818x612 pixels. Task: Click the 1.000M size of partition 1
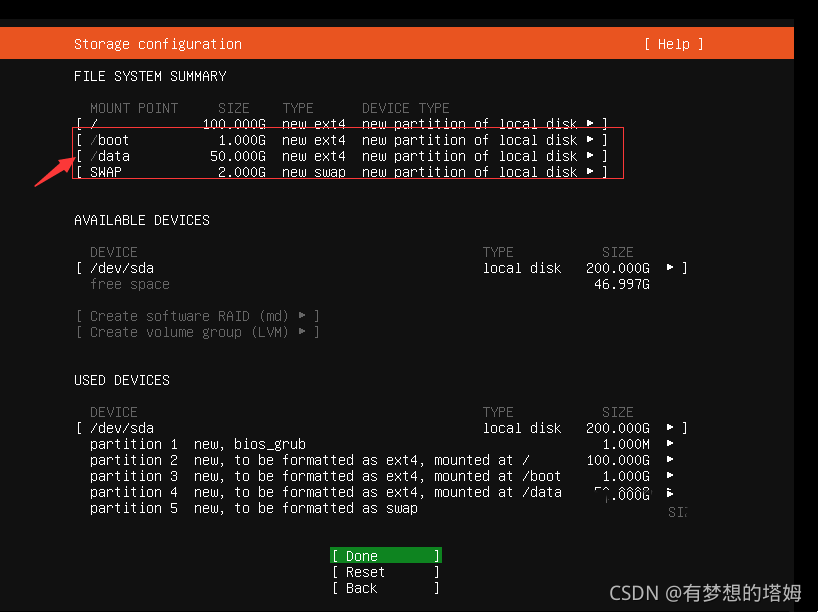pos(626,444)
